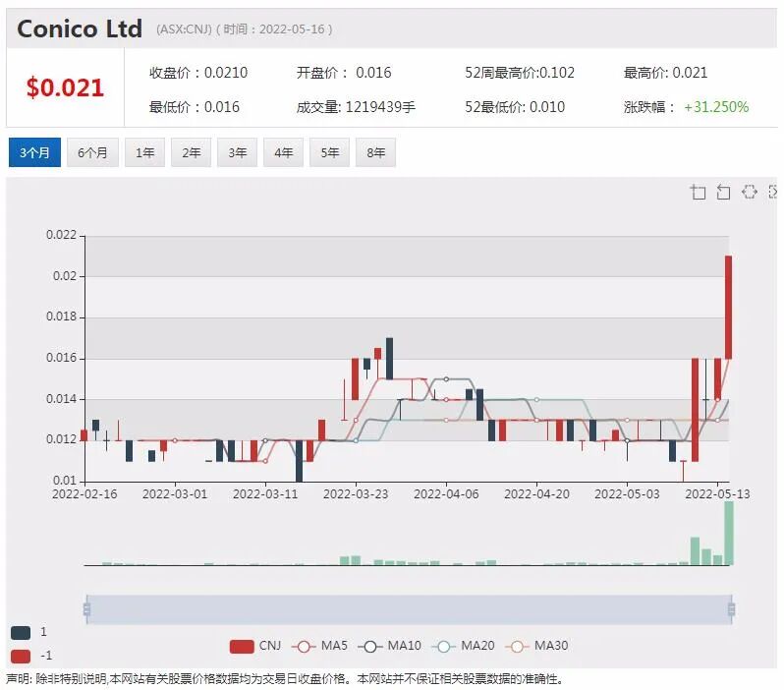Click the tall red candlestick on 2022-05-16
Screen dimensions: 784x690
729,308
